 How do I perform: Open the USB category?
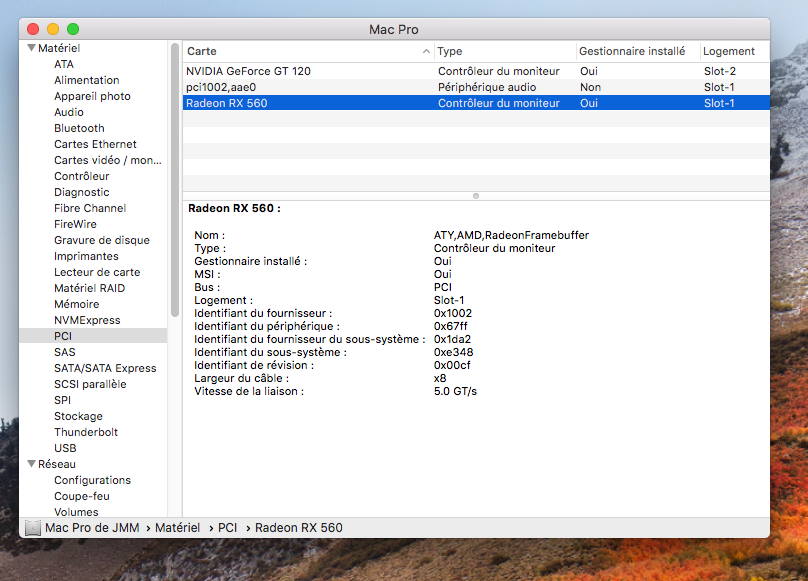point(65,448)
